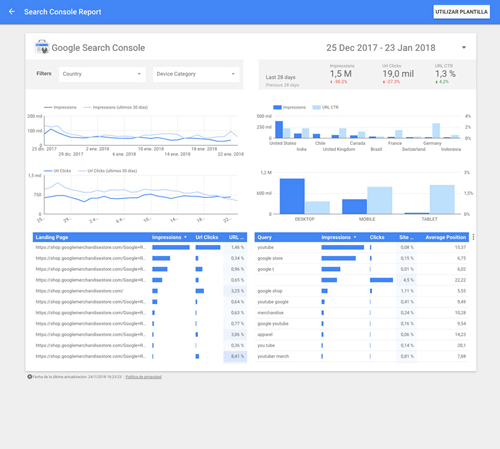The height and width of the screenshot is (449, 500).
Task: Click the 8,41 % URL CTR cell
Action: tap(235, 356)
